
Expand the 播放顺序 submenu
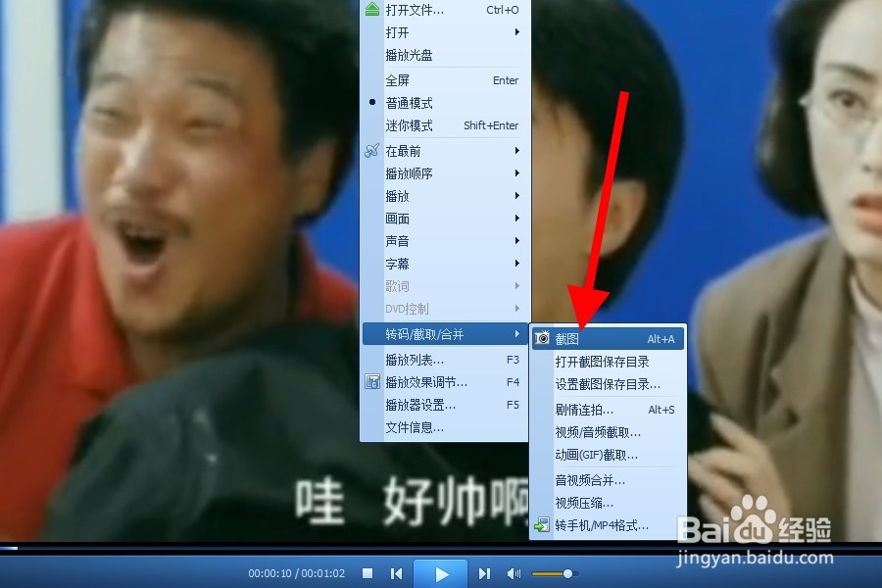[444, 173]
